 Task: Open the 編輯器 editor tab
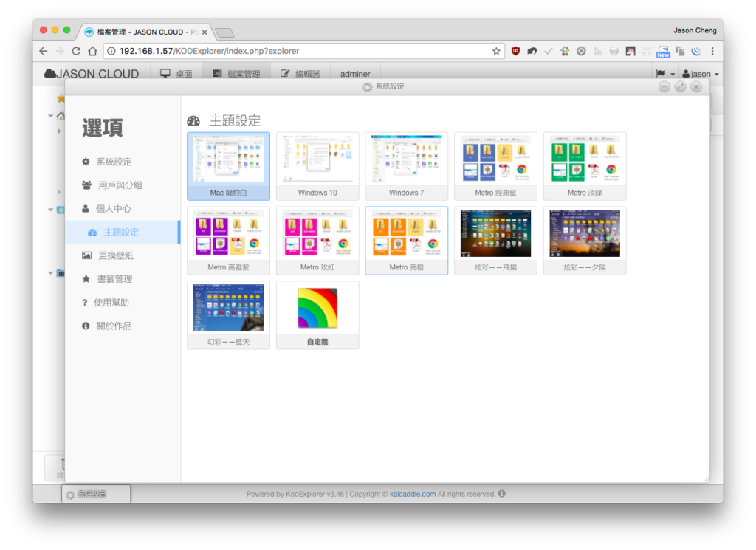(300, 73)
